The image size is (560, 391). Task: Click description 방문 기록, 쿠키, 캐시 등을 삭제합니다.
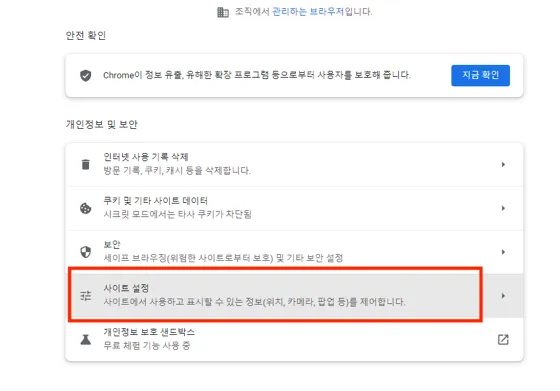177,171
